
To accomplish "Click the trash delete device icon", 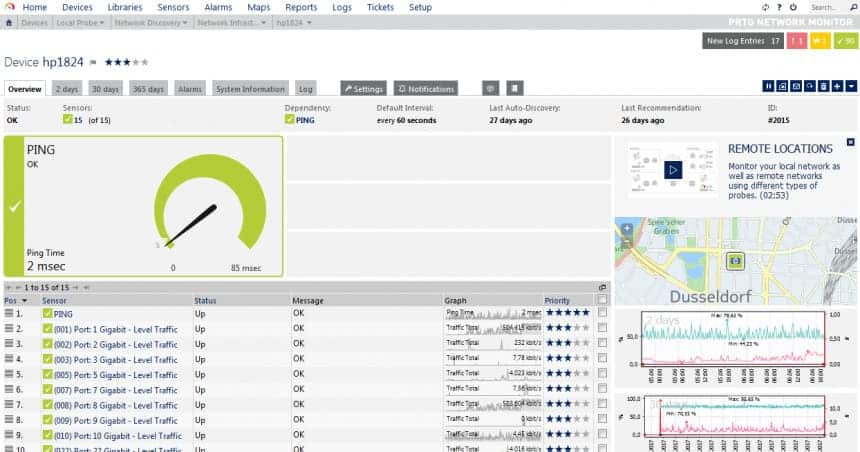I will pos(823,86).
